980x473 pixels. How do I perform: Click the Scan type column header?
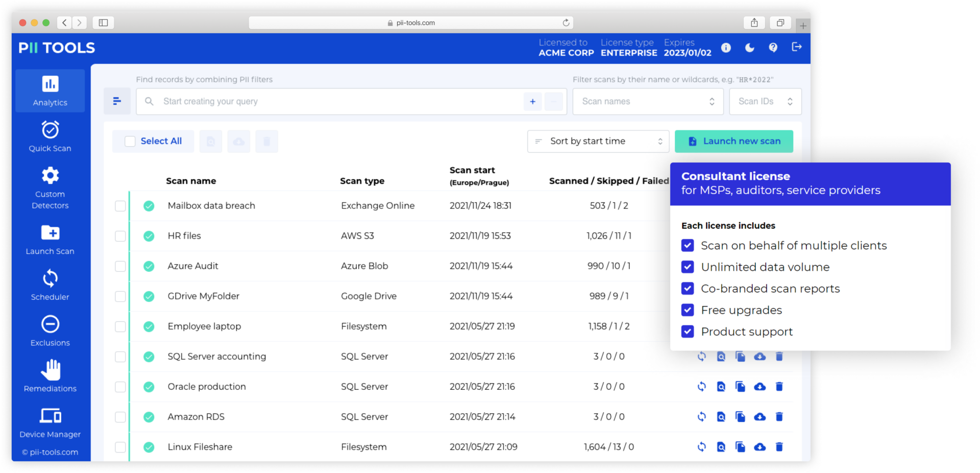(x=362, y=181)
